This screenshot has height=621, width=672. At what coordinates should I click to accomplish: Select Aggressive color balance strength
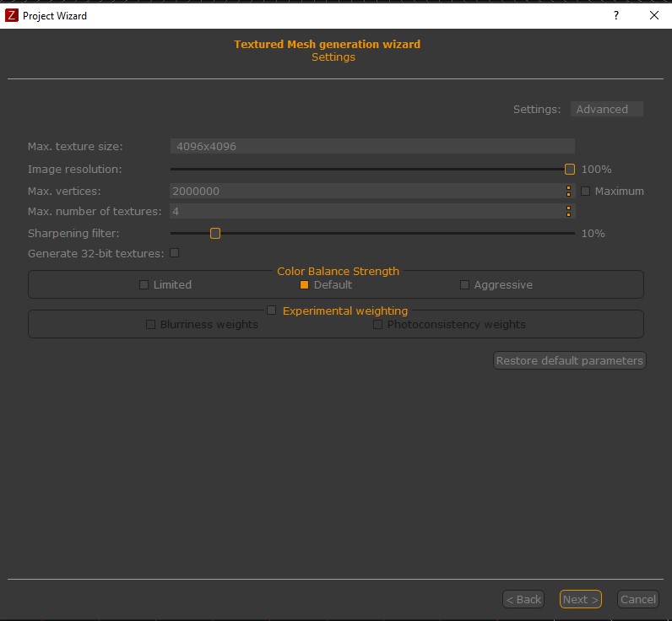[464, 285]
